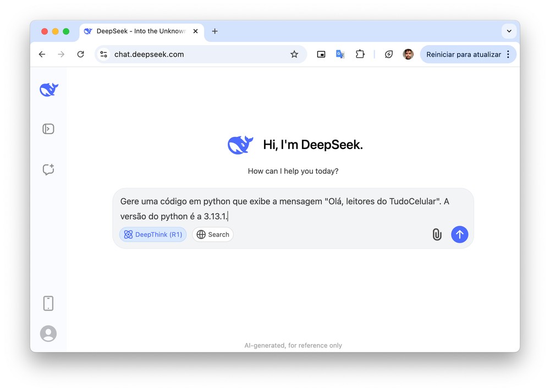The width and height of the screenshot is (550, 392).
Task: Open the Chrome three-dot menu
Action: pos(508,54)
